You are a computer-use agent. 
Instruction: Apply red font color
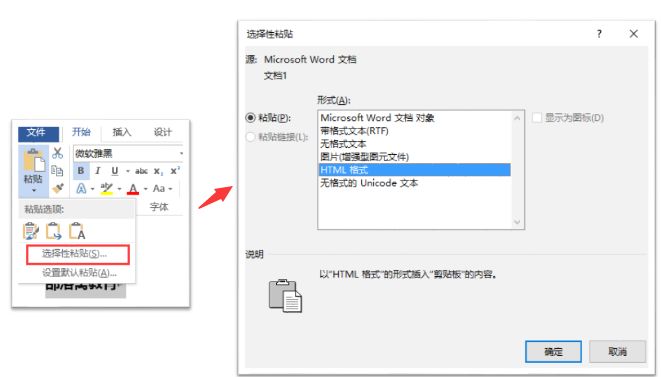click(133, 189)
